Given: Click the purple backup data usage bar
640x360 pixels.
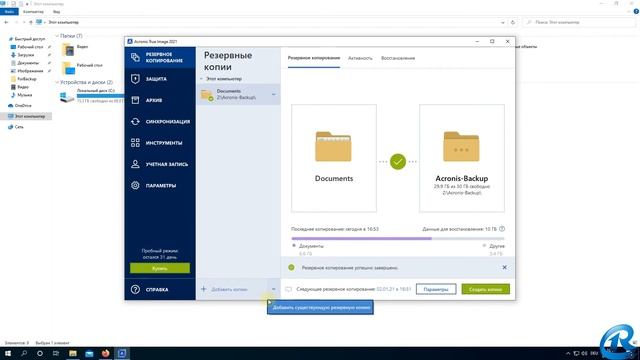Looking at the screenshot, I should (x=362, y=238).
